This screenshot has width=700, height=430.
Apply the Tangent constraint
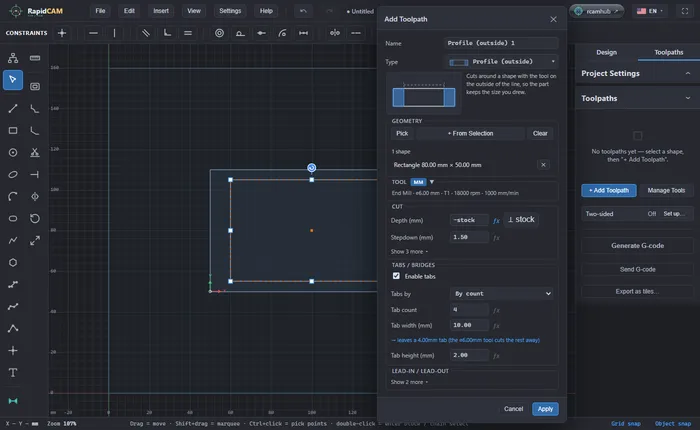[x=240, y=33]
